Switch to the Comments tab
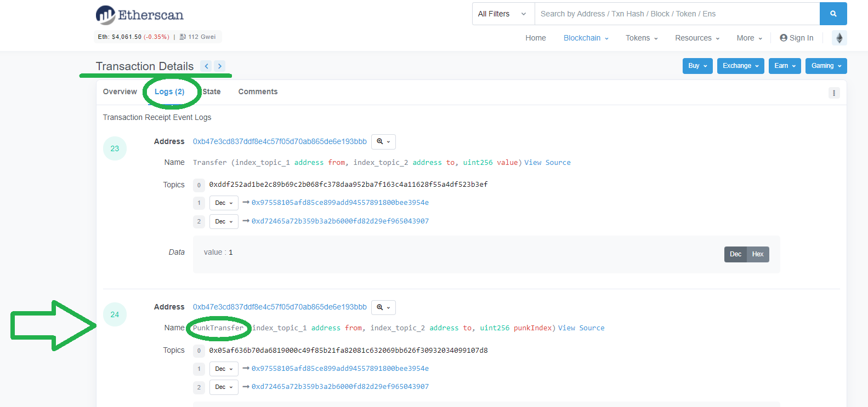The height and width of the screenshot is (407, 868). point(258,91)
